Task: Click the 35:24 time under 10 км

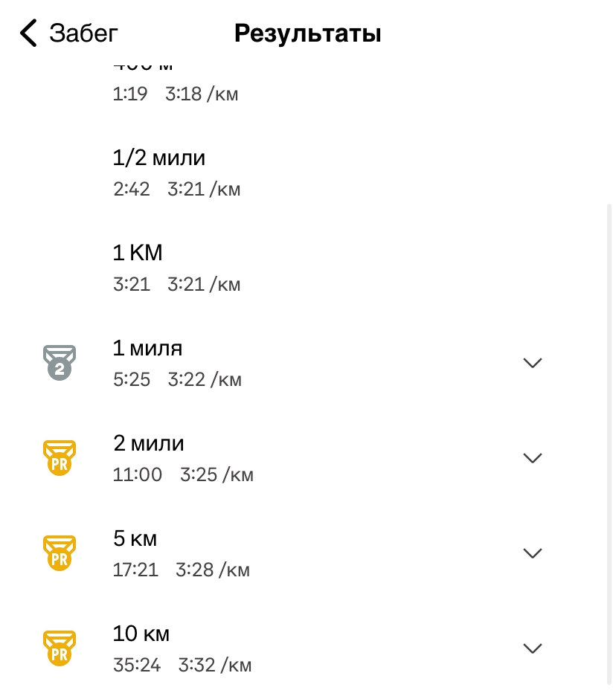Action: click(x=137, y=665)
